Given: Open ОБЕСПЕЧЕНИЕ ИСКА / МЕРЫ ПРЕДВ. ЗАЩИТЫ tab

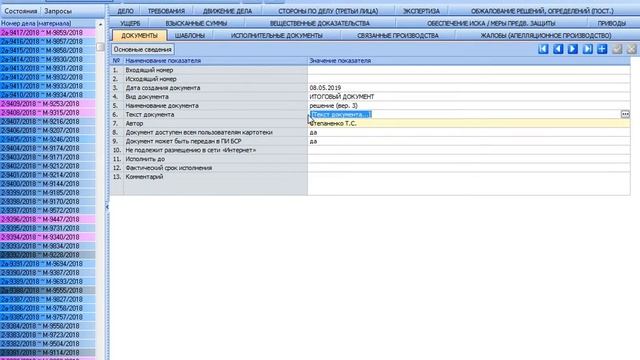Looking at the screenshot, I should [x=491, y=23].
